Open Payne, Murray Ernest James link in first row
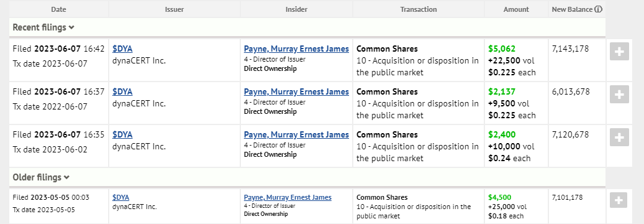Viewport: 644px width, 224px height. 296,49
